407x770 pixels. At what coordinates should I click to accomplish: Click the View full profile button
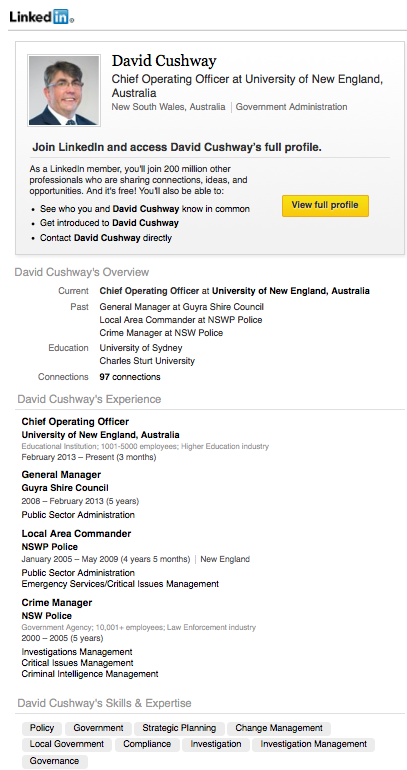pyautogui.click(x=325, y=205)
